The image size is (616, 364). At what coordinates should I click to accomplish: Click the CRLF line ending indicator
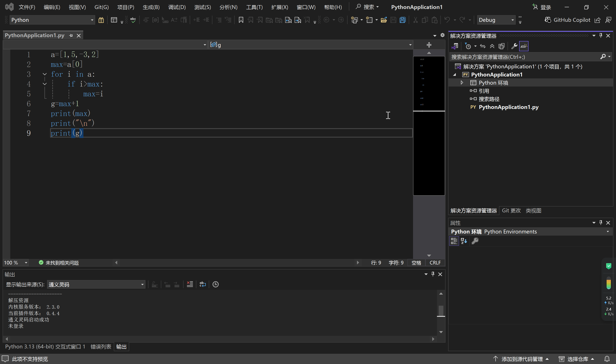pos(435,263)
